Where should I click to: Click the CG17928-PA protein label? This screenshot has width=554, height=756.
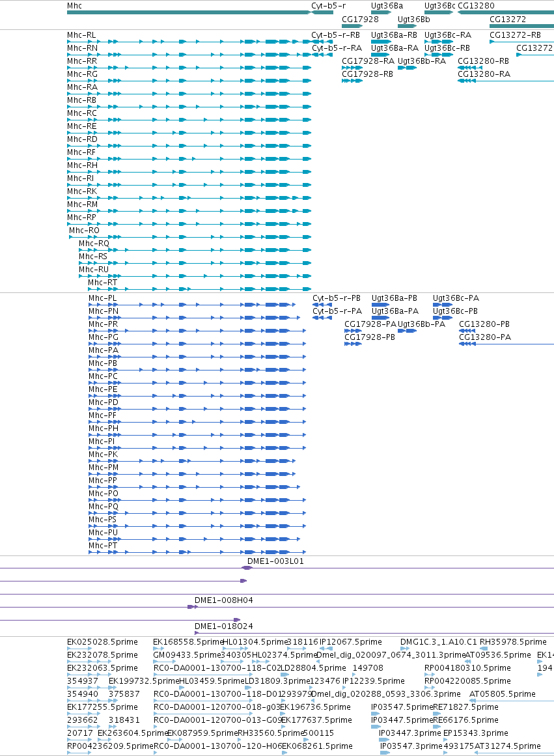pyautogui.click(x=370, y=324)
